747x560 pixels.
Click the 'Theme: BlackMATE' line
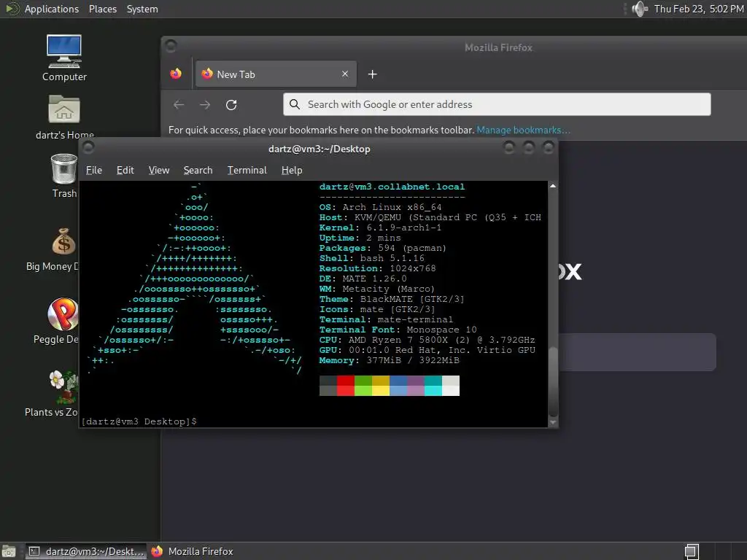[392, 299]
